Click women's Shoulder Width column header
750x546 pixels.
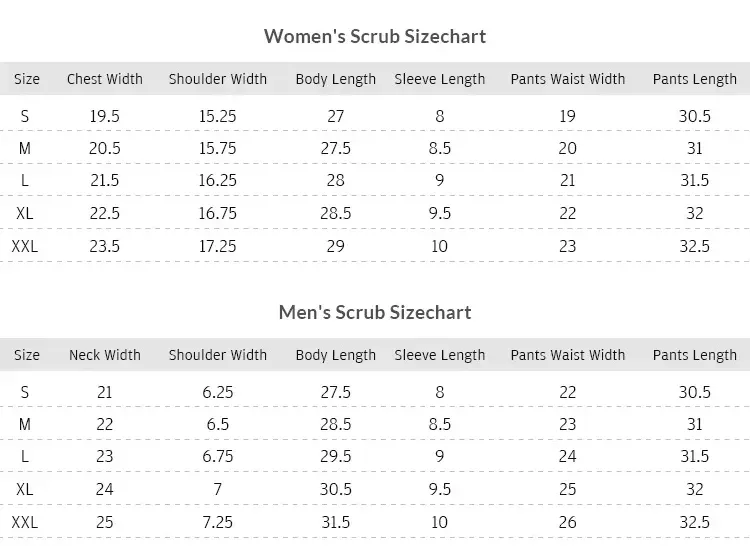pyautogui.click(x=218, y=79)
